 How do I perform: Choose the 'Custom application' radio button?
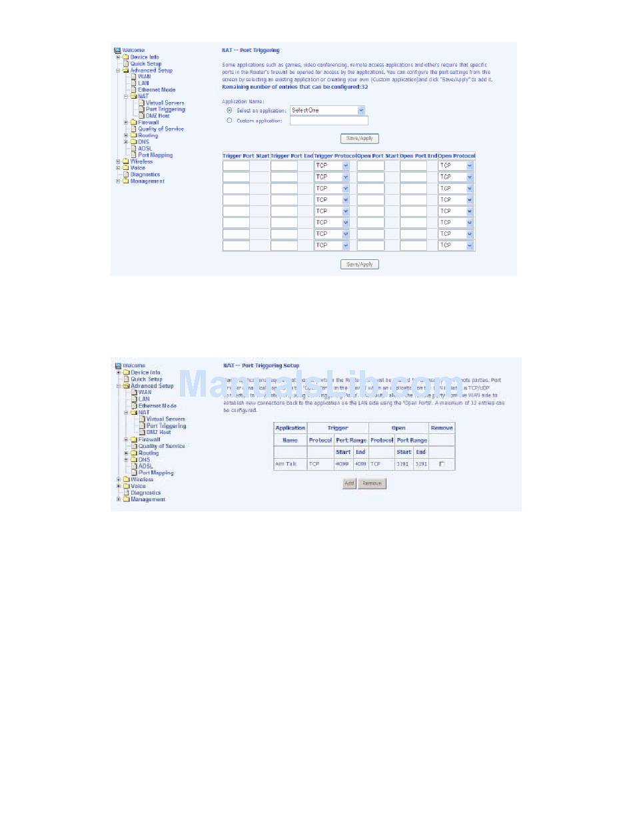pos(230,121)
